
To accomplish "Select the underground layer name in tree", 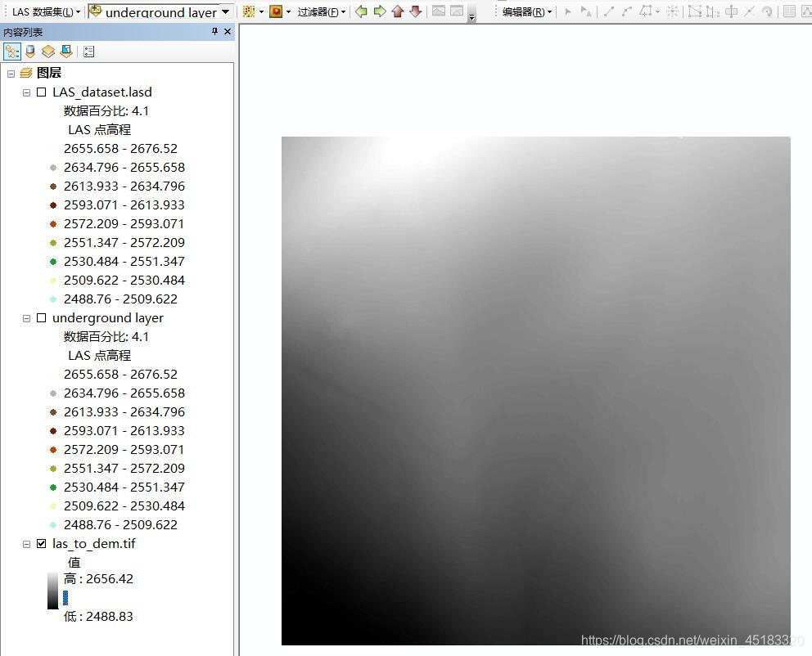I will point(108,317).
